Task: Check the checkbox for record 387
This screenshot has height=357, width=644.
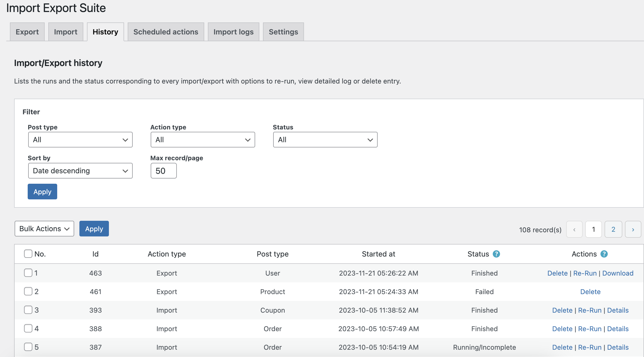Action: click(x=28, y=347)
